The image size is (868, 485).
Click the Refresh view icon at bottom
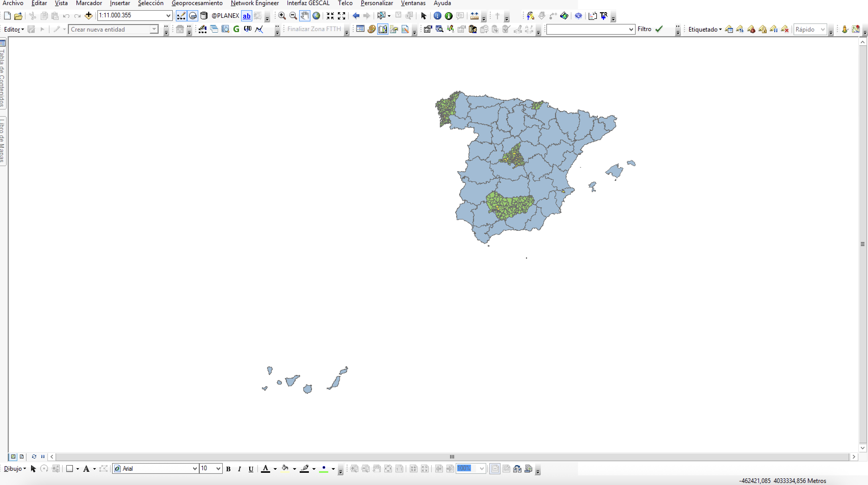34,456
